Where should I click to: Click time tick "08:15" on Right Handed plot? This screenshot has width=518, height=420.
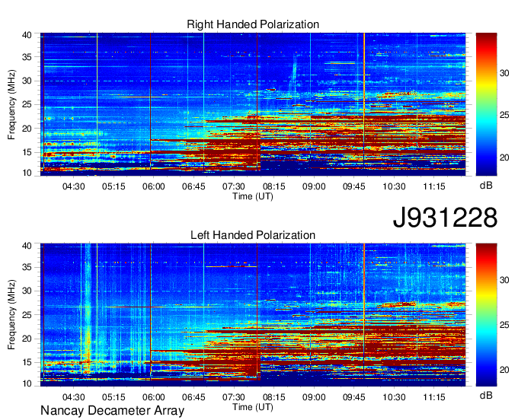(274, 186)
